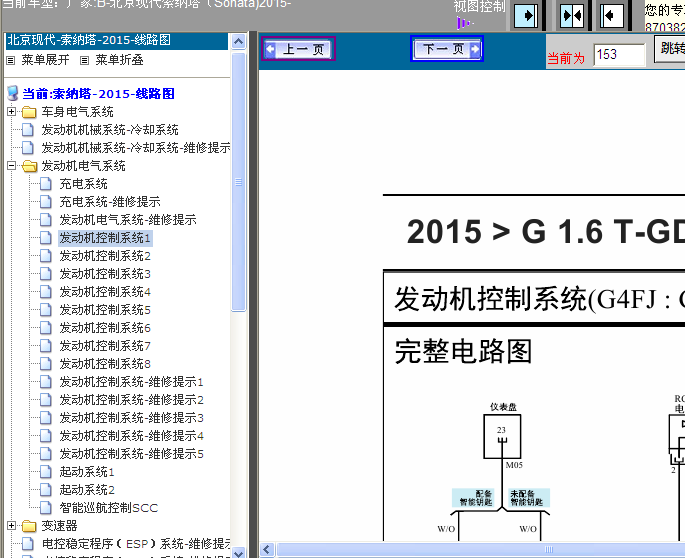Screen dimensions: 685x558
Task: Select 发动机控制系统3 in the tree
Action: pyautogui.click(x=105, y=274)
